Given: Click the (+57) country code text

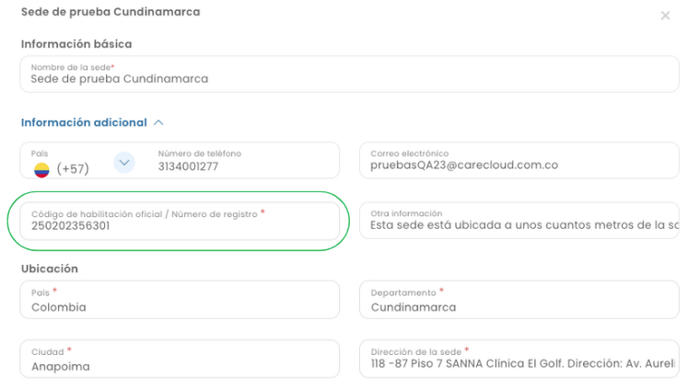Looking at the screenshot, I should [73, 169].
